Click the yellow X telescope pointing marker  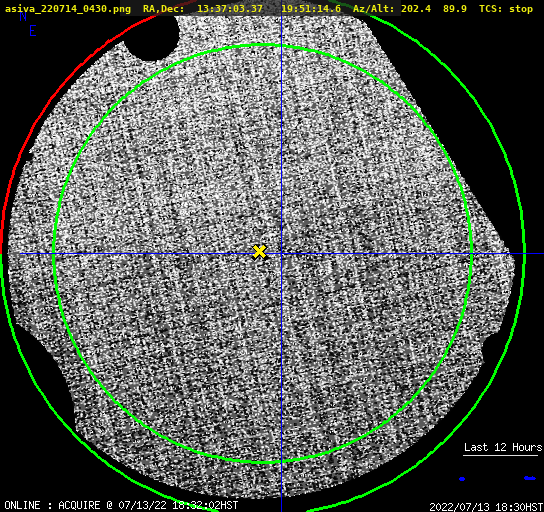(259, 252)
